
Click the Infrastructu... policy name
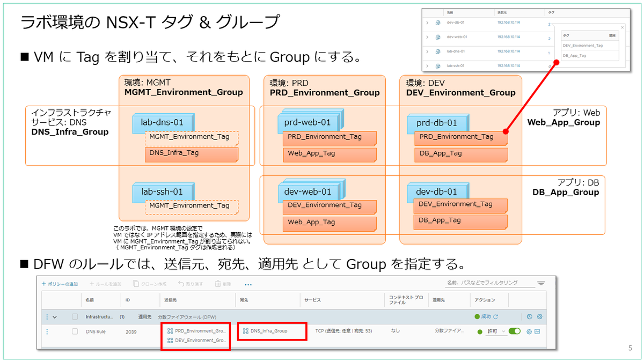pos(100,317)
